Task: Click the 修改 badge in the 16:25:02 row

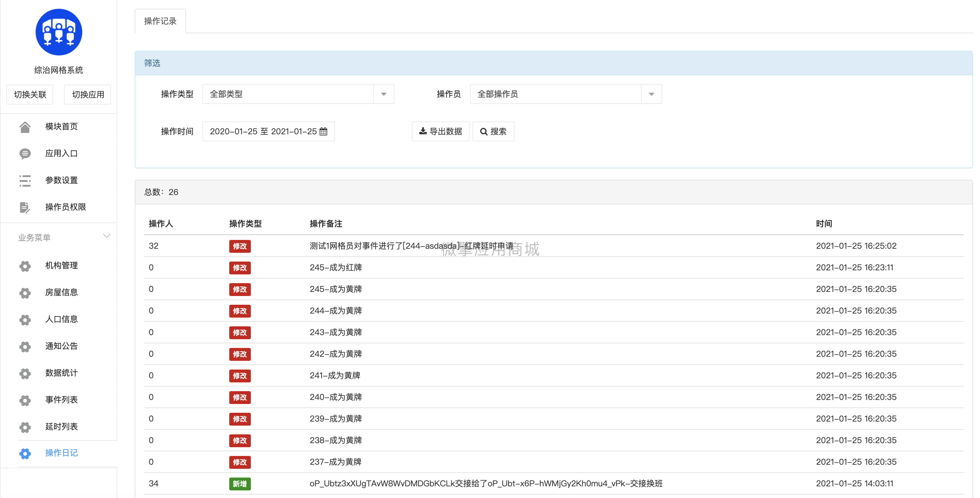Action: coord(240,246)
